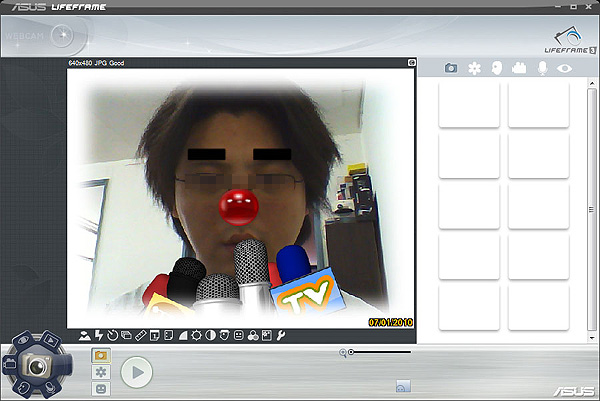This screenshot has width=600, height=401.
Task: Open the microphone audio tab in gallery
Action: [x=542, y=68]
